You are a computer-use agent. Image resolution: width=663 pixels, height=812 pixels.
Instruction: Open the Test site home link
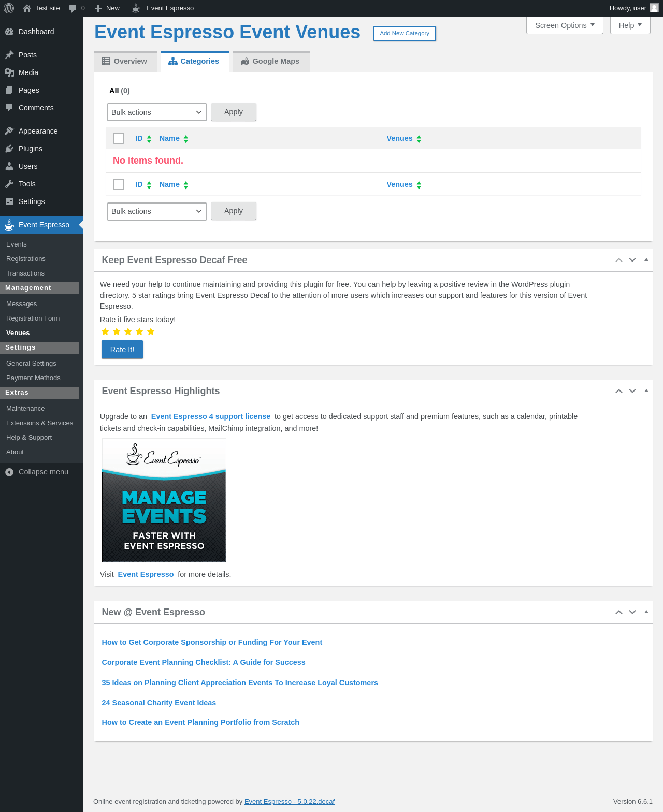[x=41, y=8]
